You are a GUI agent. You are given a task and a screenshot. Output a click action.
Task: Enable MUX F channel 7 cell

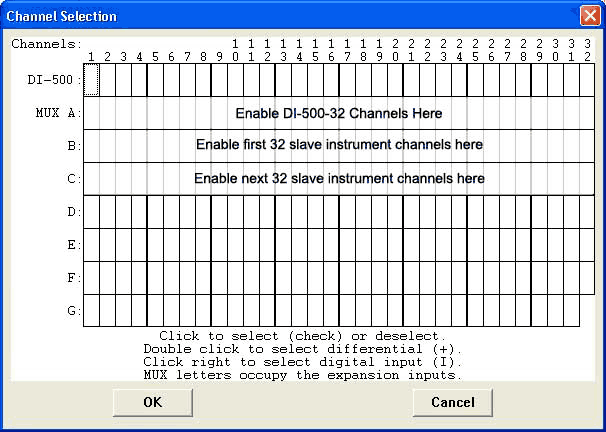pyautogui.click(x=187, y=278)
